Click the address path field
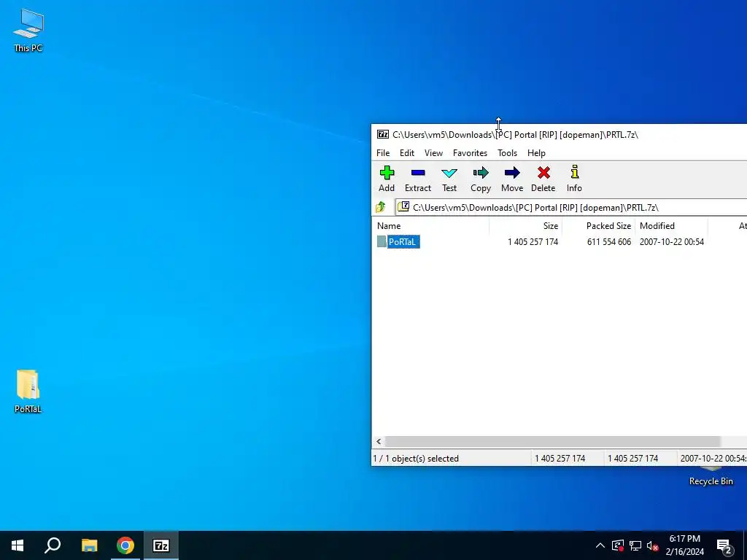The height and width of the screenshot is (560, 747). 572,207
